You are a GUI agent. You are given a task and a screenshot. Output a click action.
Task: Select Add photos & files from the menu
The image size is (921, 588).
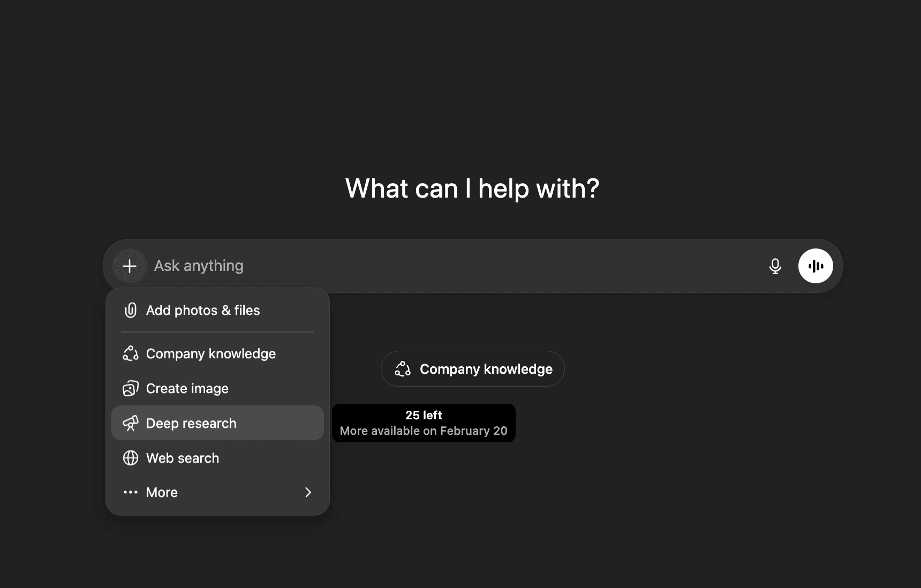tap(203, 311)
